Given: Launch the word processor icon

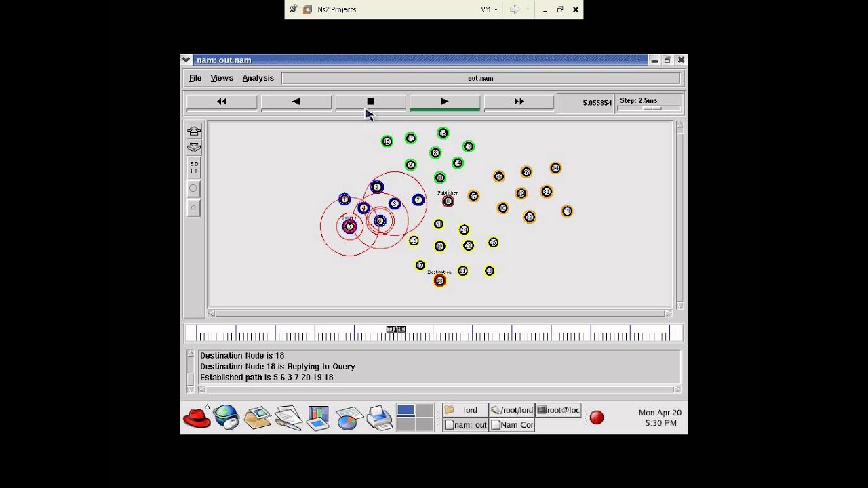Looking at the screenshot, I should point(288,418).
